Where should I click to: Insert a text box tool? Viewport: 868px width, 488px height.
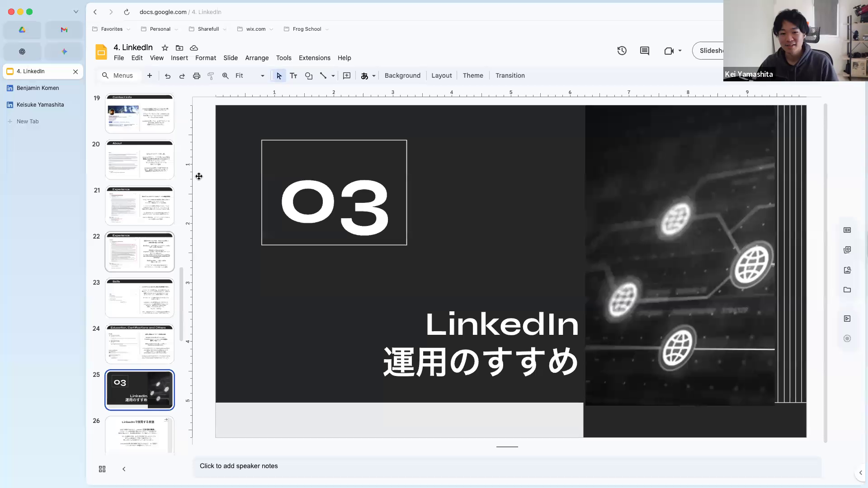pyautogui.click(x=293, y=76)
